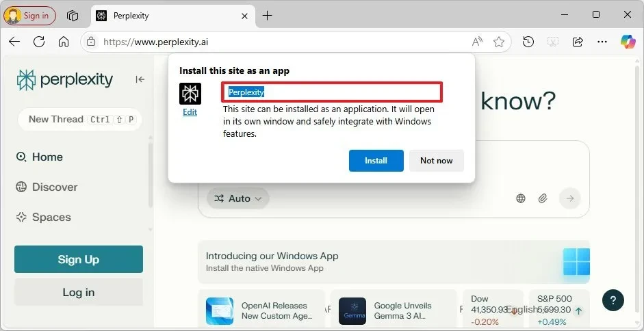Open the help question mark button
The width and height of the screenshot is (644, 331).
(x=613, y=301)
